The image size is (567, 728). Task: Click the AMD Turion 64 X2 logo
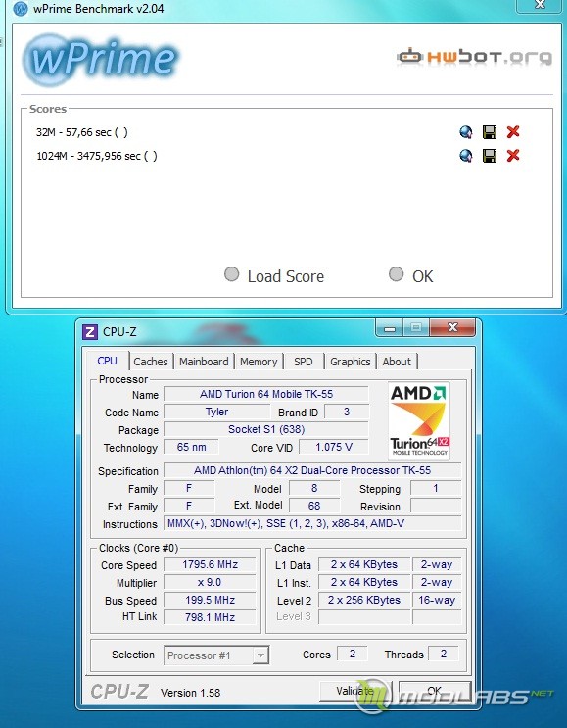coord(419,420)
